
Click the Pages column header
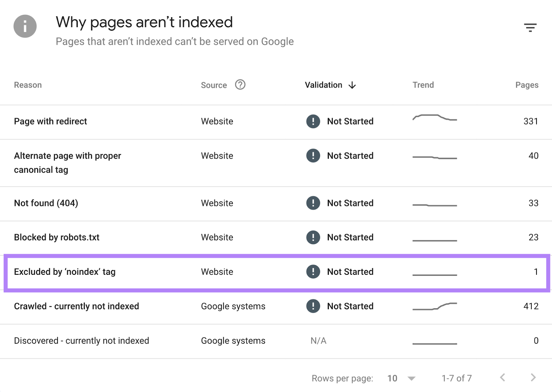pyautogui.click(x=527, y=84)
